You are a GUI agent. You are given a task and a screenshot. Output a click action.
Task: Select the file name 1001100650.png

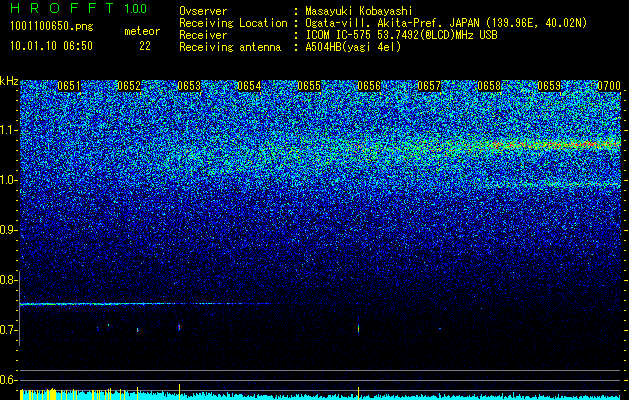click(52, 27)
